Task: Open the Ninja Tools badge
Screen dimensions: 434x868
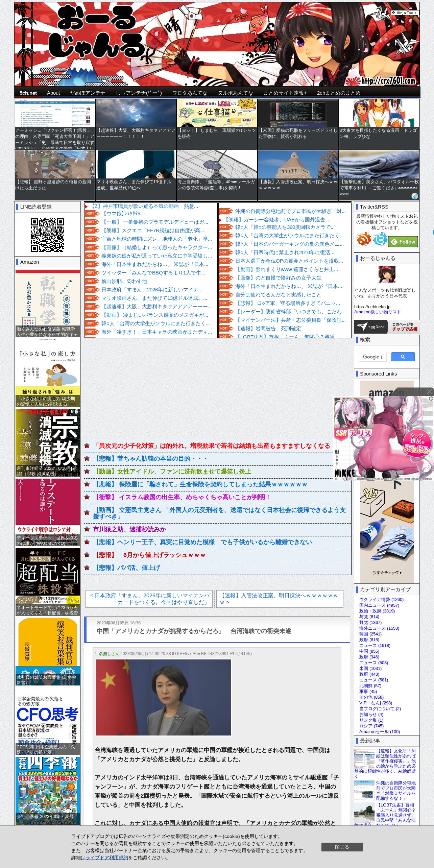Action: pos(405,13)
